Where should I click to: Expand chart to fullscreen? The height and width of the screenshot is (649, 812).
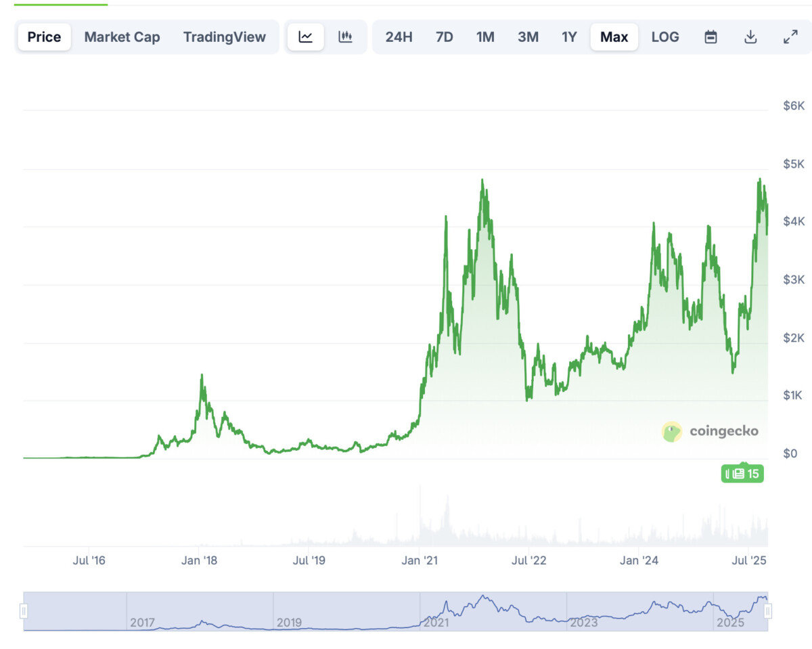[790, 37]
